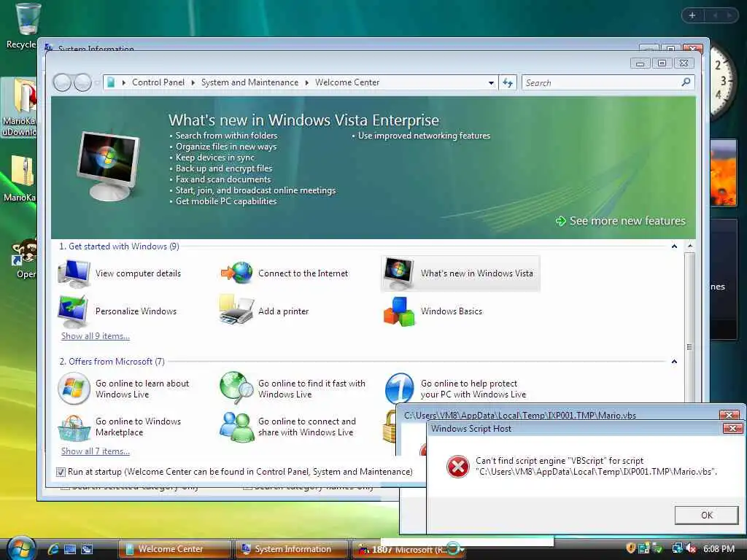The height and width of the screenshot is (560, 747).
Task: Click find it fast Windows Live search icon
Action: tap(237, 388)
